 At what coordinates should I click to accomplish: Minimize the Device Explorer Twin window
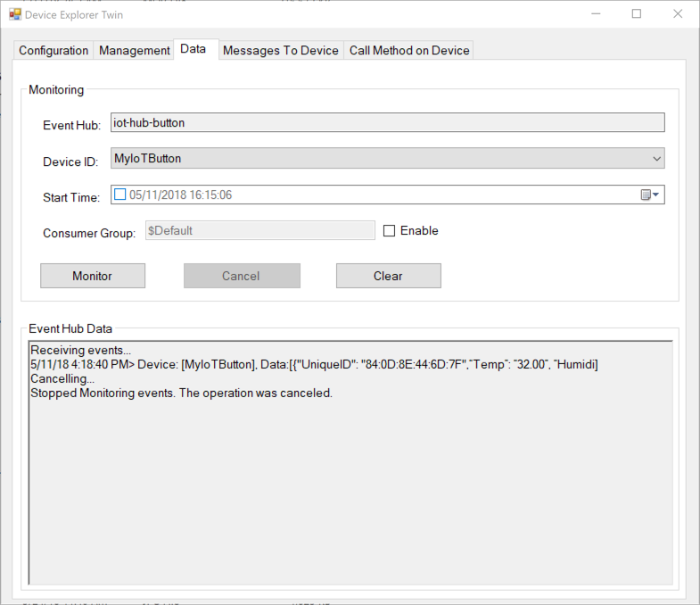pos(596,14)
